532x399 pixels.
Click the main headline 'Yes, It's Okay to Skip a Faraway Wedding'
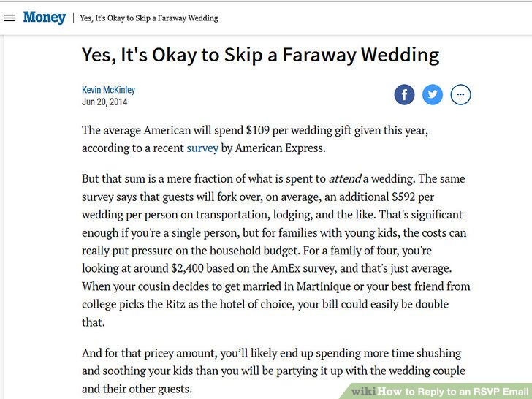point(261,55)
